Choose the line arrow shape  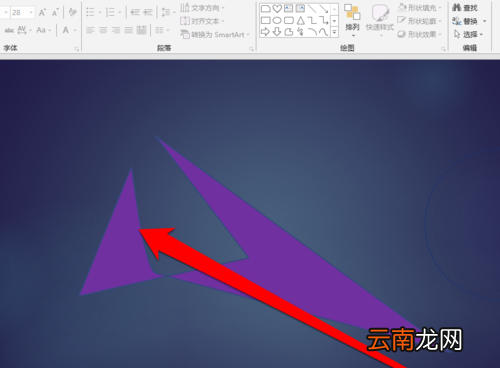(x=324, y=8)
